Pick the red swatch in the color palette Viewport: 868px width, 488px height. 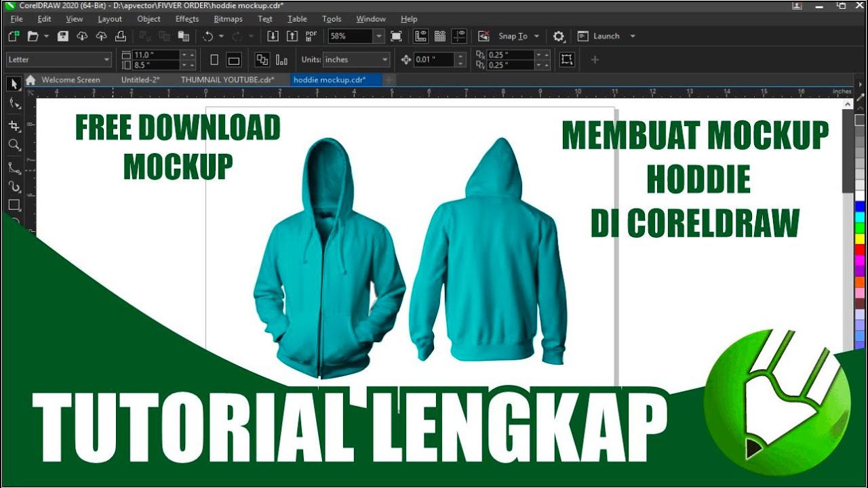[860, 249]
